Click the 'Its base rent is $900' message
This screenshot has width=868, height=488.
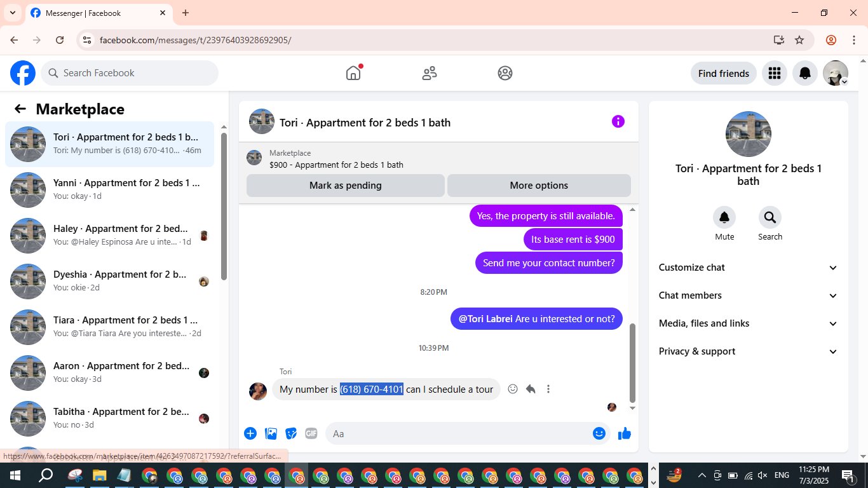coord(573,240)
